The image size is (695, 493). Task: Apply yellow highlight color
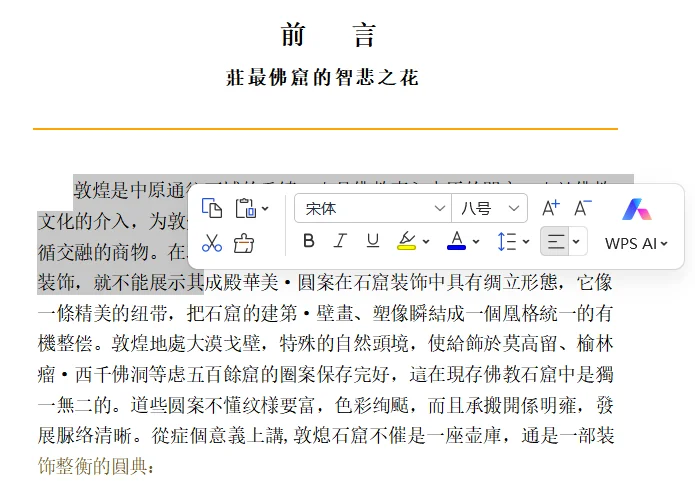point(406,241)
